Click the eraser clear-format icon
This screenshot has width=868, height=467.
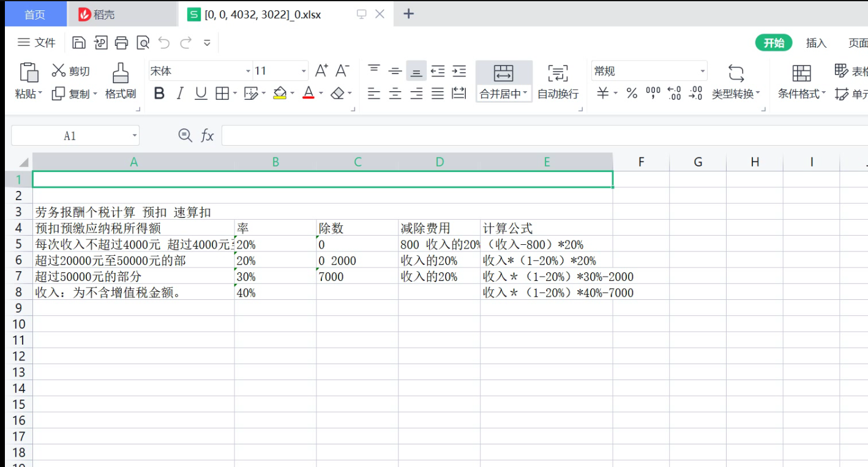point(337,93)
